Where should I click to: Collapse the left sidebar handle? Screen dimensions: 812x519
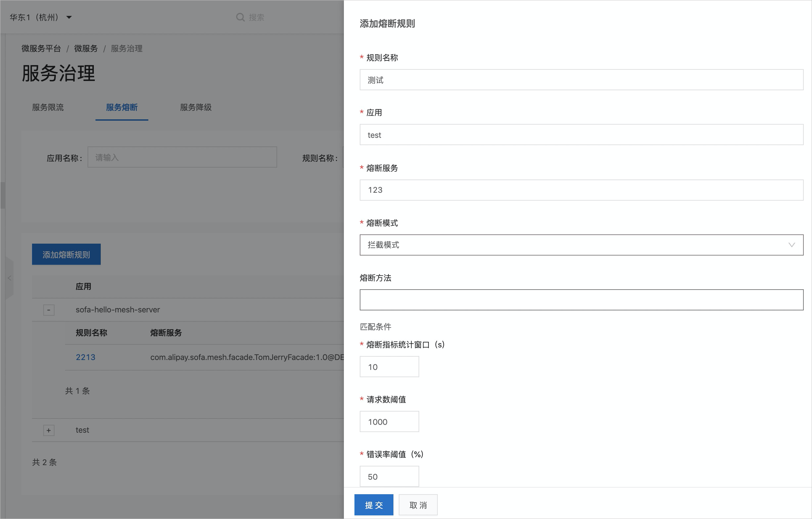tap(9, 278)
